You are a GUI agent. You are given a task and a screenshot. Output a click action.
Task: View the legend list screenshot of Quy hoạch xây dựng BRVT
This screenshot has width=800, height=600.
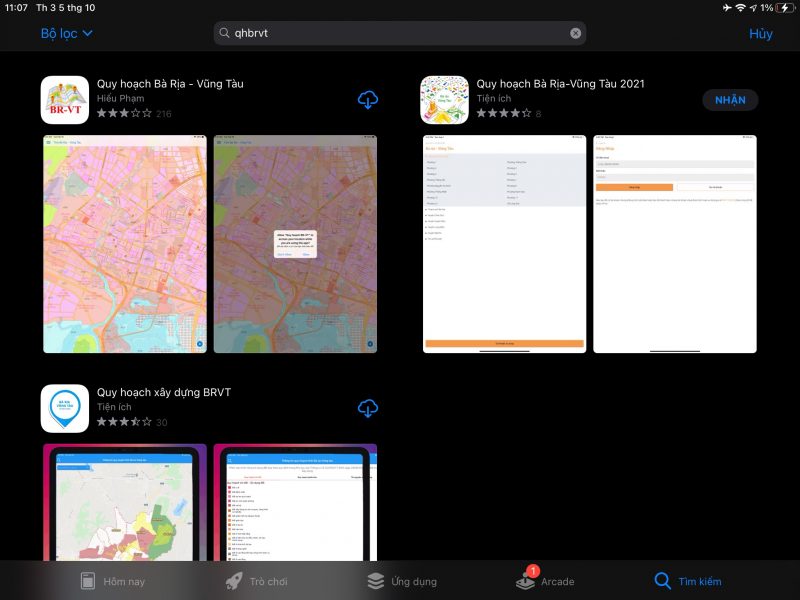295,503
